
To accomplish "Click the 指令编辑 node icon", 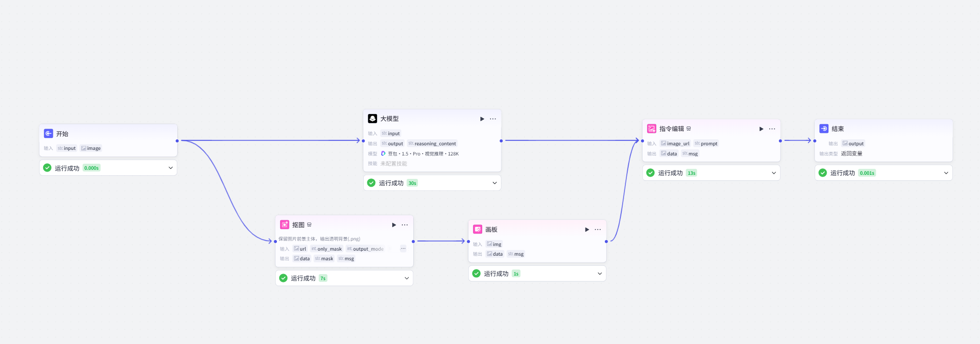I will [652, 129].
